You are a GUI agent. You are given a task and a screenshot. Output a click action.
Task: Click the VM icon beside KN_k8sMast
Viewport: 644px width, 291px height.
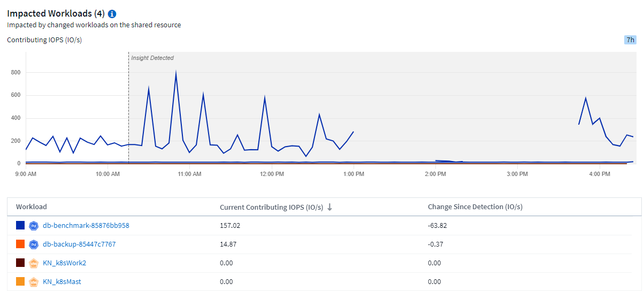(x=33, y=282)
